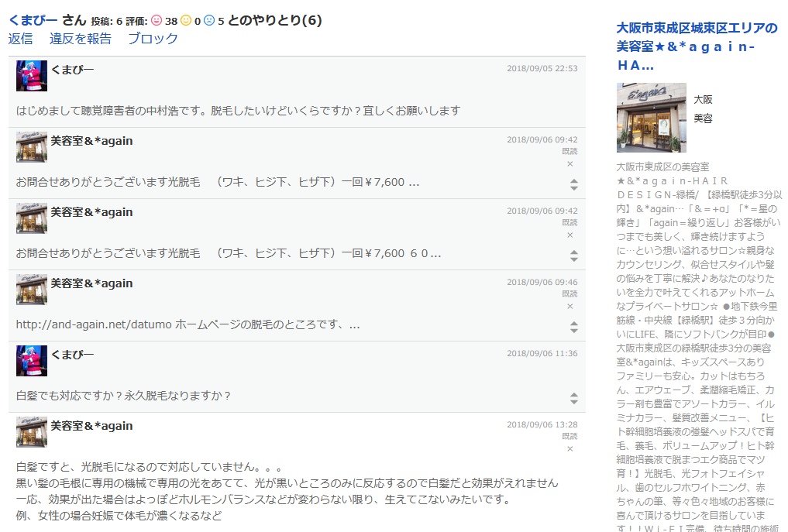Click the × icon on the 13:28 reply

[570, 449]
